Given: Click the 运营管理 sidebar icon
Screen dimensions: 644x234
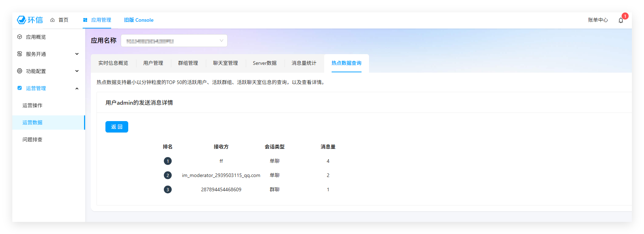Looking at the screenshot, I should pos(20,88).
